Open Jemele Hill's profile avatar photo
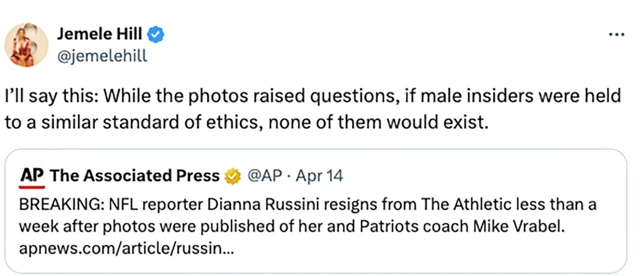 point(26,45)
